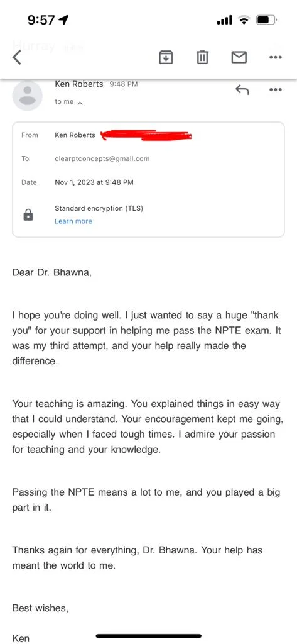Tap Ken Roberts' sender avatar

pos(28,96)
